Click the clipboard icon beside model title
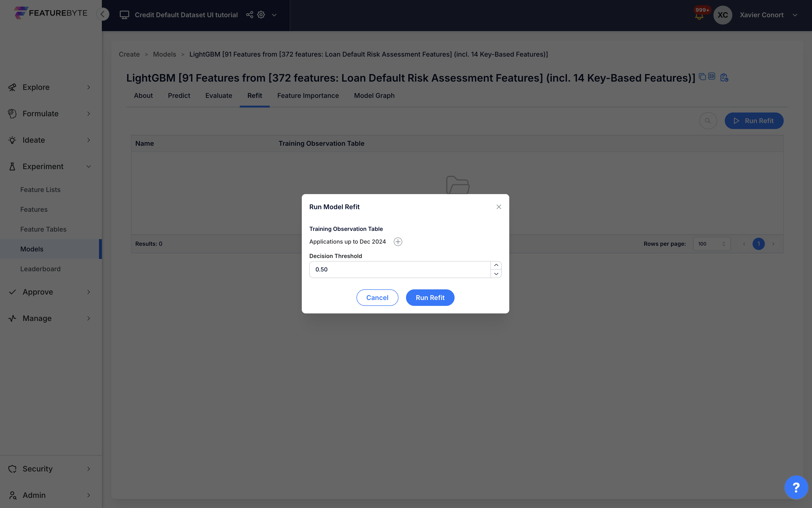Screen dimensions: 812x508 [x=724, y=78]
